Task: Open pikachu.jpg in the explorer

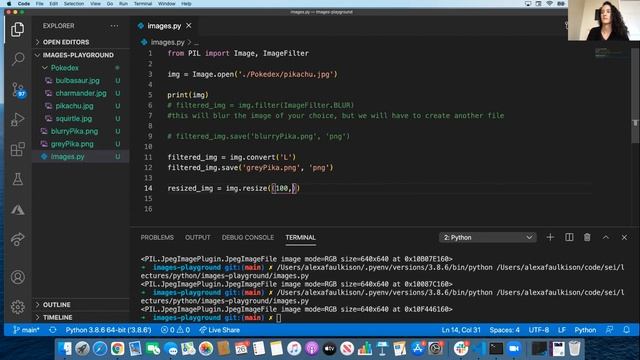Action: click(74, 106)
